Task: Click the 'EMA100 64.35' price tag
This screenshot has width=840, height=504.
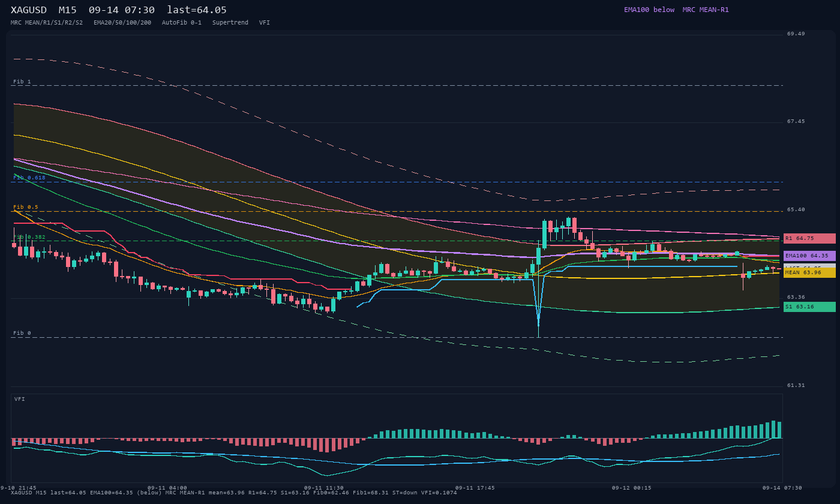Action: click(x=809, y=256)
